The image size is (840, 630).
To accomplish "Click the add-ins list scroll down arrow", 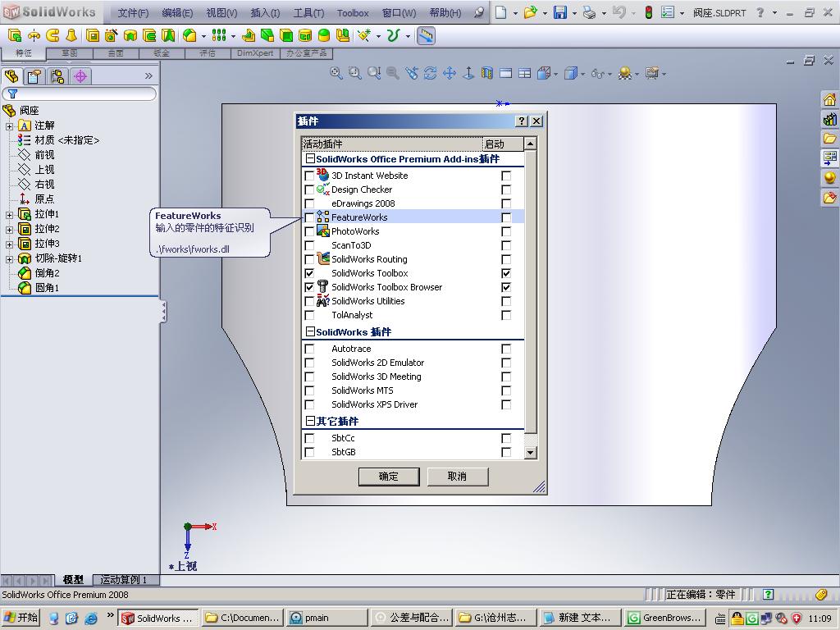I will pyautogui.click(x=531, y=453).
